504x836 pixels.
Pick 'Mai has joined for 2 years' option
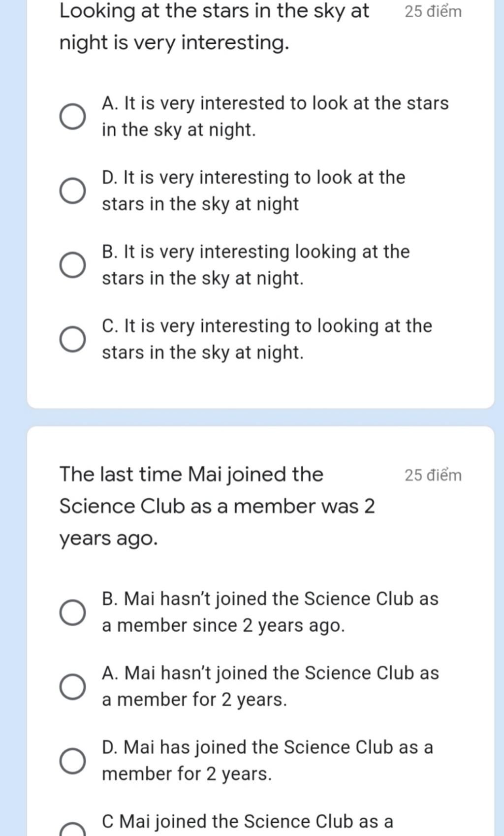tap(73, 761)
